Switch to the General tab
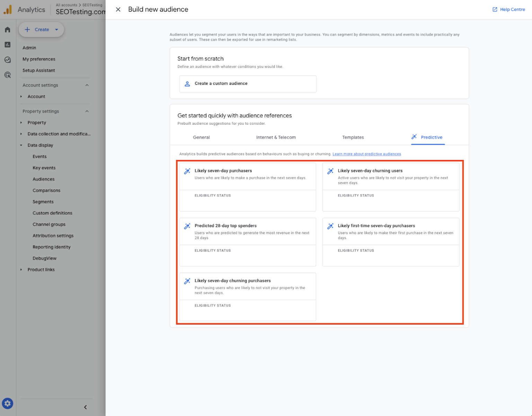 (201, 137)
